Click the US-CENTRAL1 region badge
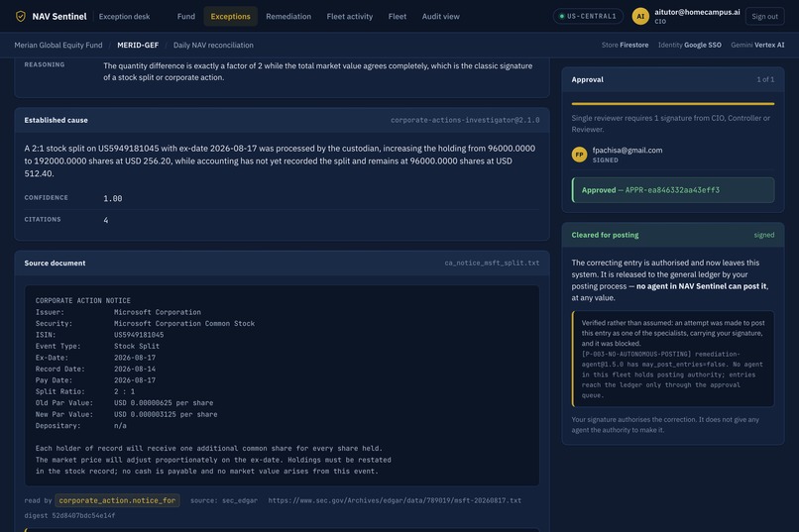 click(x=588, y=16)
